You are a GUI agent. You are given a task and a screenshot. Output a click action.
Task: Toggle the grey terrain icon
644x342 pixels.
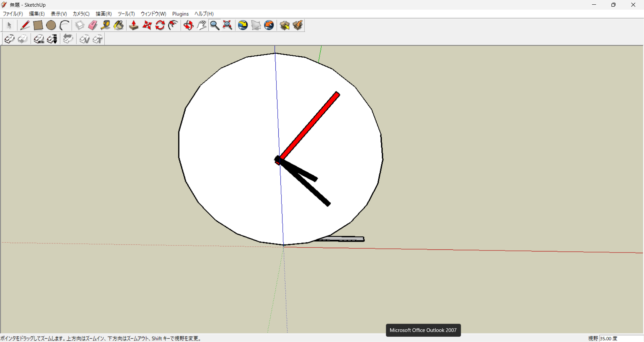256,25
